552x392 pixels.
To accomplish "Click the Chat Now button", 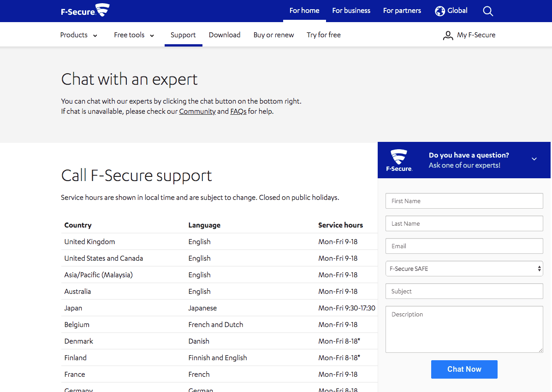I will pyautogui.click(x=464, y=369).
